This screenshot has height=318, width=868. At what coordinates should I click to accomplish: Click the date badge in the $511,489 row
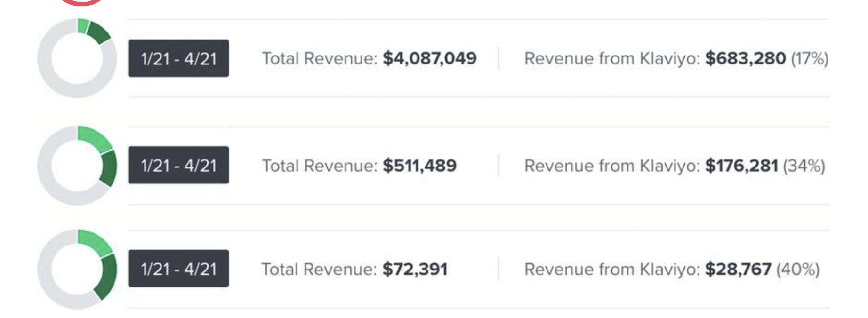pos(178,165)
